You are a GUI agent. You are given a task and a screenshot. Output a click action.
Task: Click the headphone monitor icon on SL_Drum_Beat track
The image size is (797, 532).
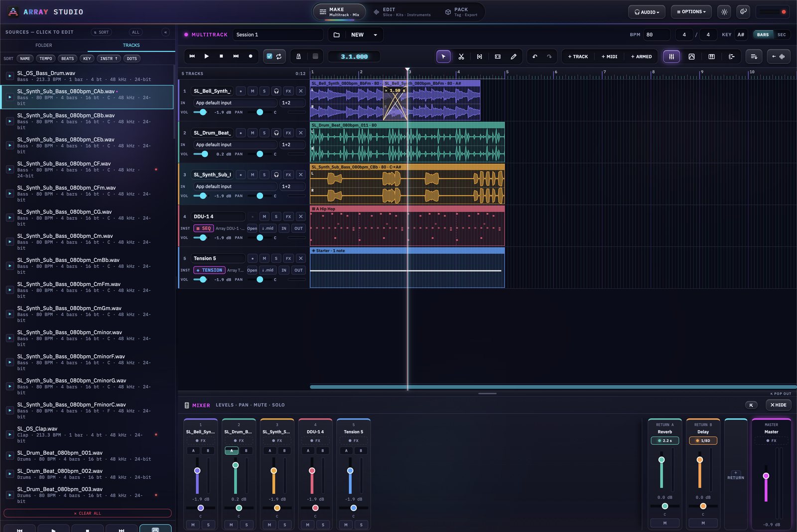click(276, 133)
